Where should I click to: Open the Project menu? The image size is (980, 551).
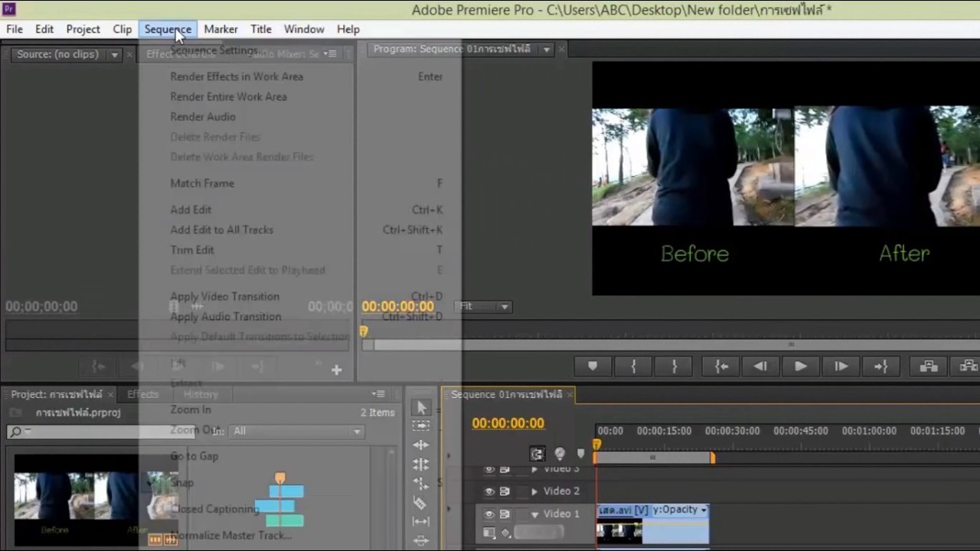click(x=83, y=29)
